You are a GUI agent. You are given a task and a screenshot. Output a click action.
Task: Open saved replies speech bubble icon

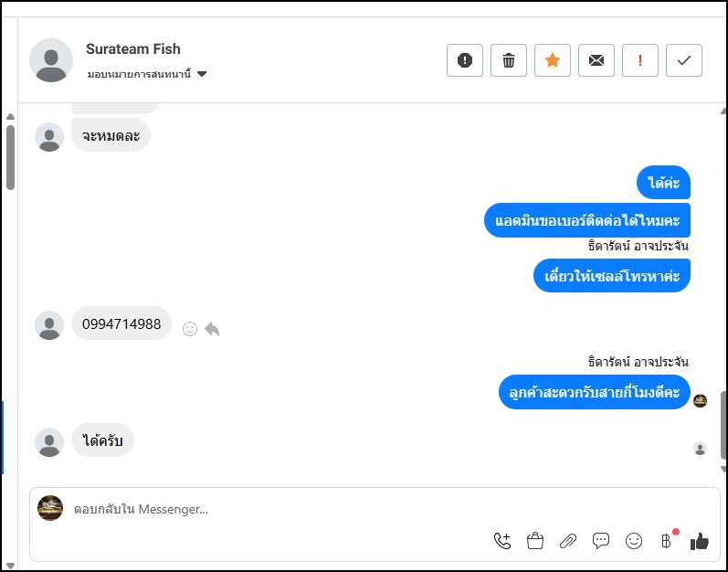click(x=601, y=541)
